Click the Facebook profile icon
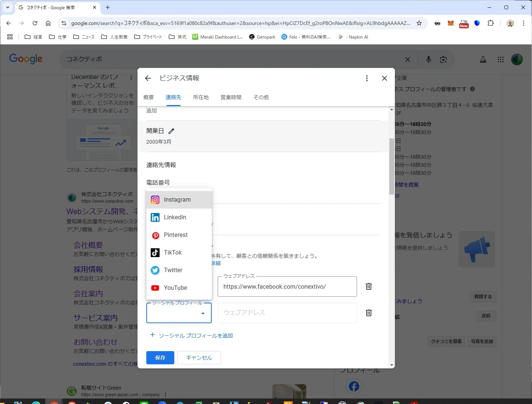Viewport: 532px width, 404px height. tap(354, 386)
